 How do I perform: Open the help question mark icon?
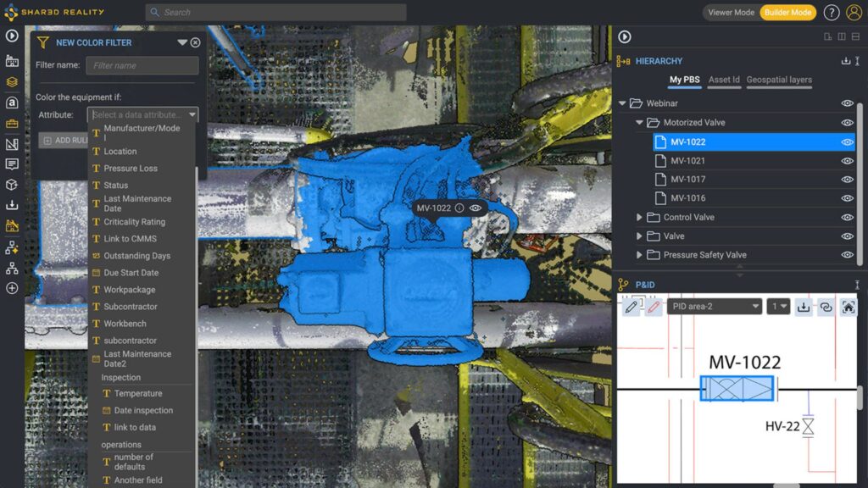832,13
